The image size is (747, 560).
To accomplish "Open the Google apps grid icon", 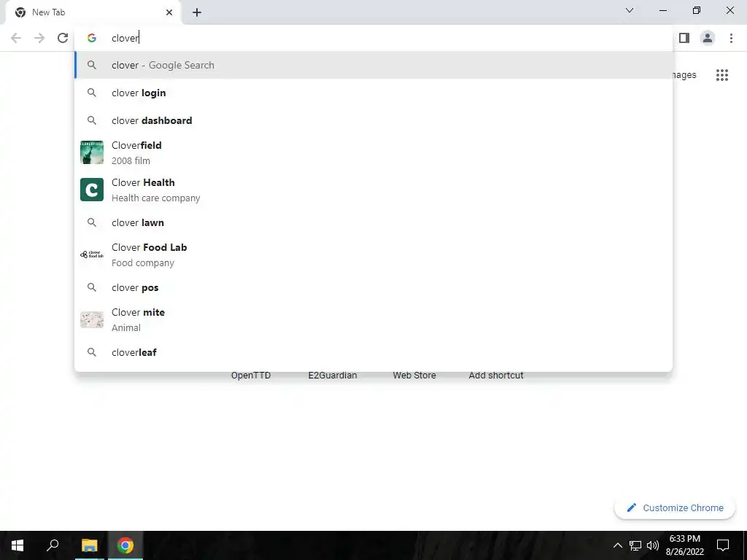I will pyautogui.click(x=722, y=75).
